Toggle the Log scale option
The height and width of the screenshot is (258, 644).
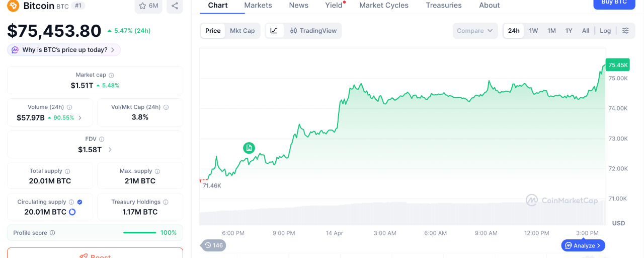pyautogui.click(x=605, y=31)
